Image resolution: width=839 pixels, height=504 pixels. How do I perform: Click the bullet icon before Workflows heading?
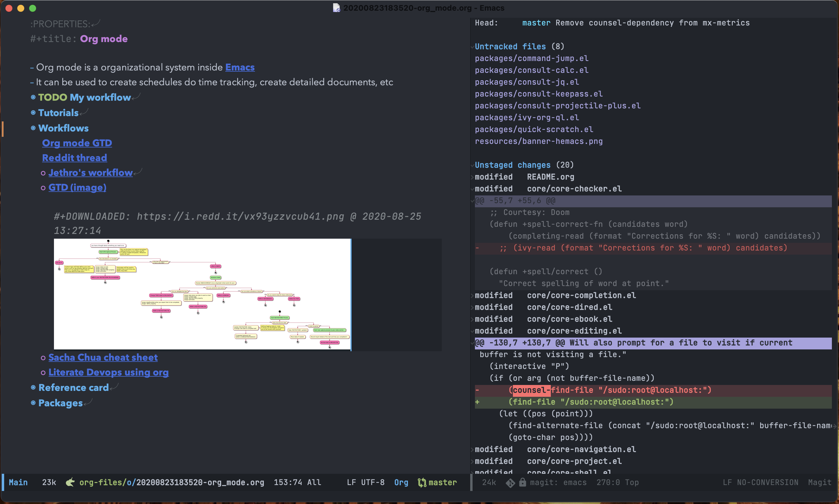pyautogui.click(x=33, y=128)
